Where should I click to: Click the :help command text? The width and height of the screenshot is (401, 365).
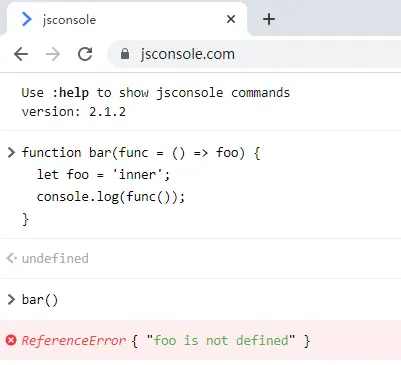tap(70, 93)
